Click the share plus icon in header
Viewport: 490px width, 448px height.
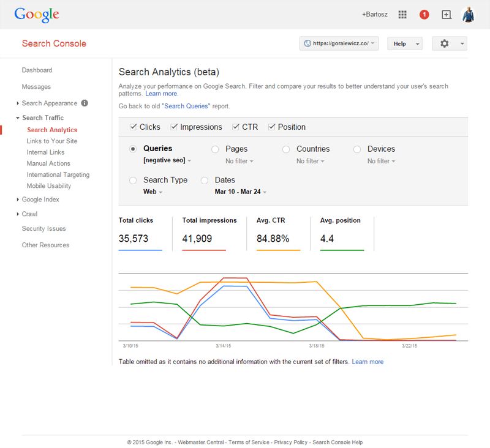point(446,15)
